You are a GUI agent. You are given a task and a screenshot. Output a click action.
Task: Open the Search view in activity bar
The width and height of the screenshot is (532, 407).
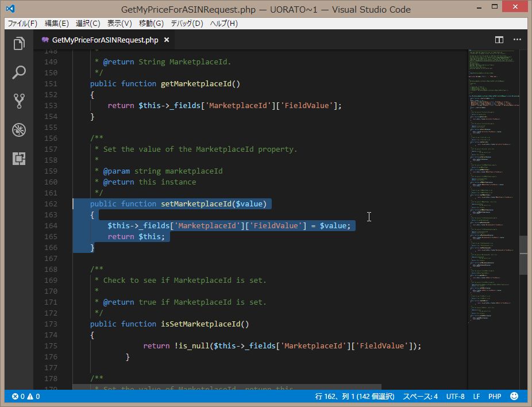pos(19,72)
